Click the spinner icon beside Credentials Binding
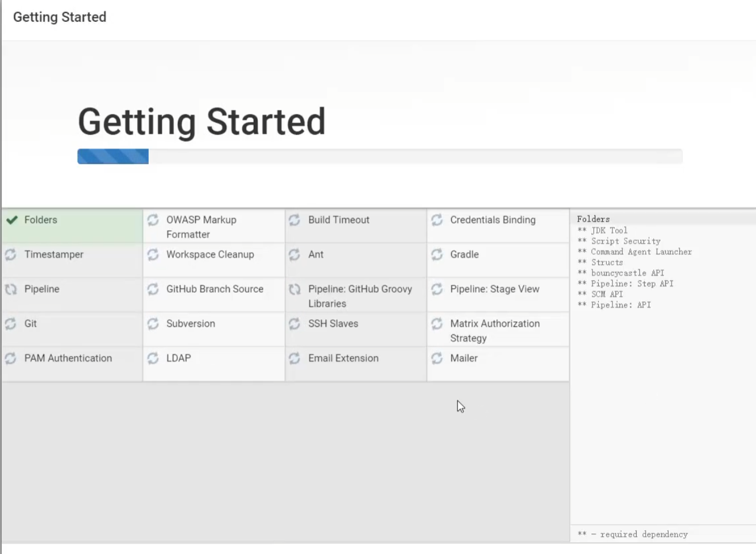Screen dimensions: 756x554 (437, 220)
